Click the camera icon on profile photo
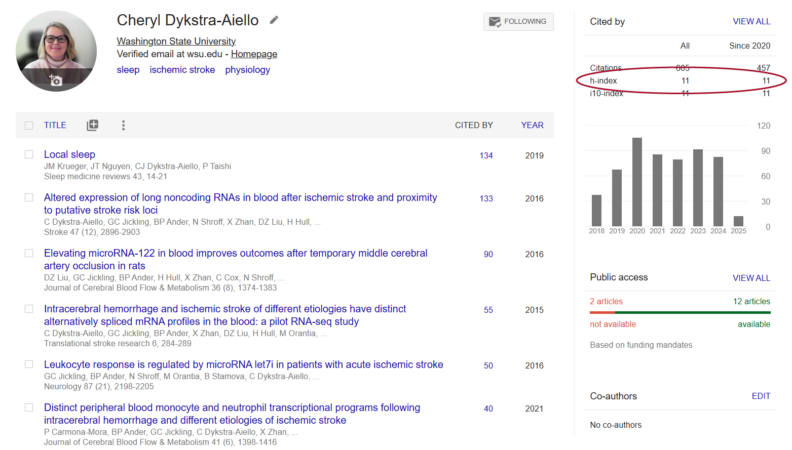 [x=56, y=80]
